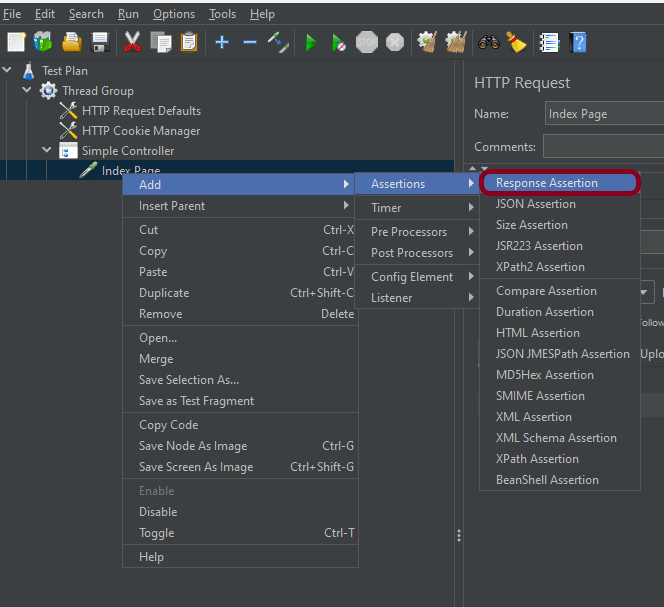Click the New test plan toolbar icon
Image resolution: width=664 pixels, height=607 pixels.
pyautogui.click(x=16, y=42)
